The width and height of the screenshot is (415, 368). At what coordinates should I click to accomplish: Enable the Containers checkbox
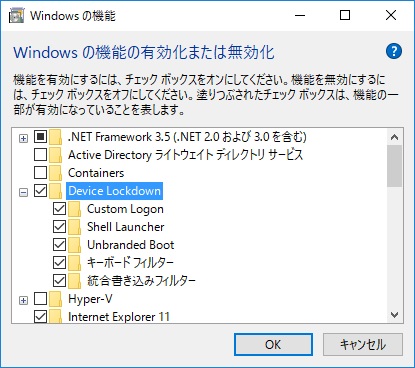coord(40,173)
